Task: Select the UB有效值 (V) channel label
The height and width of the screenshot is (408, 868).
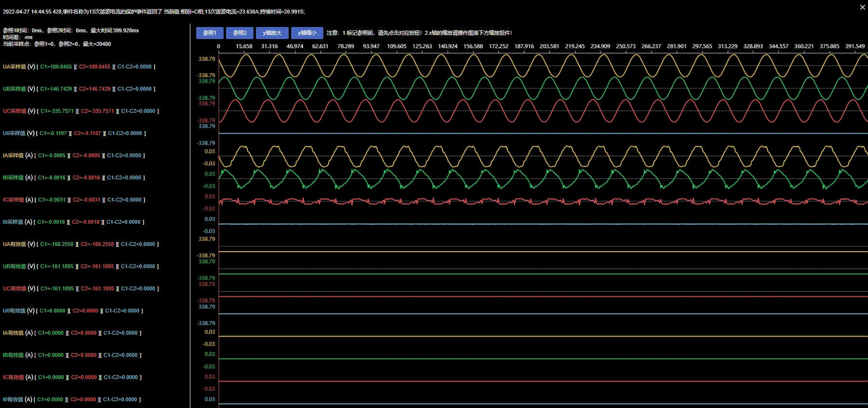Action: tap(19, 266)
